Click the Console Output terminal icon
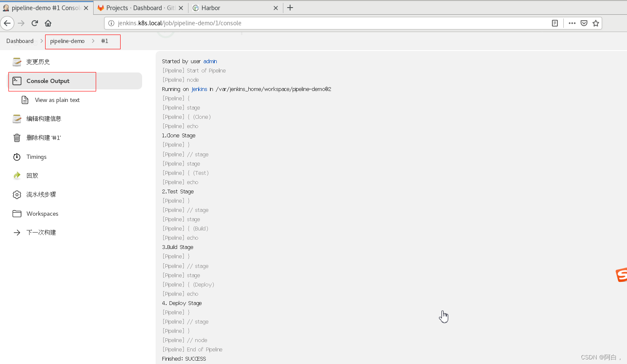The height and width of the screenshot is (364, 627). 17,81
